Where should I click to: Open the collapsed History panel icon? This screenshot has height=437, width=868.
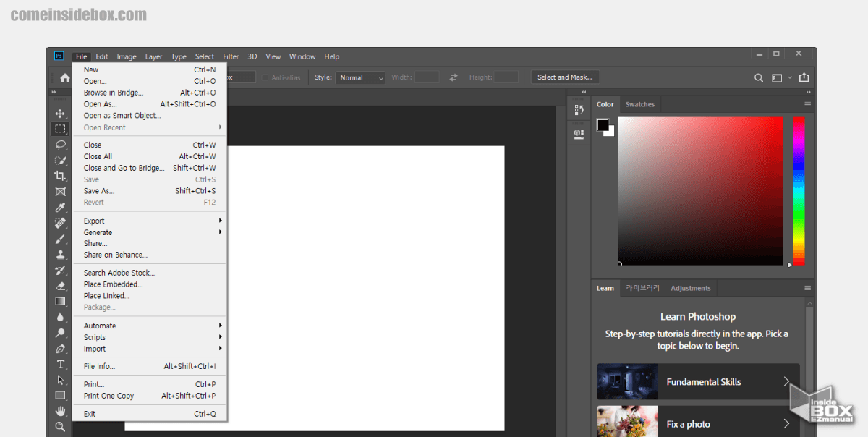coord(579,110)
